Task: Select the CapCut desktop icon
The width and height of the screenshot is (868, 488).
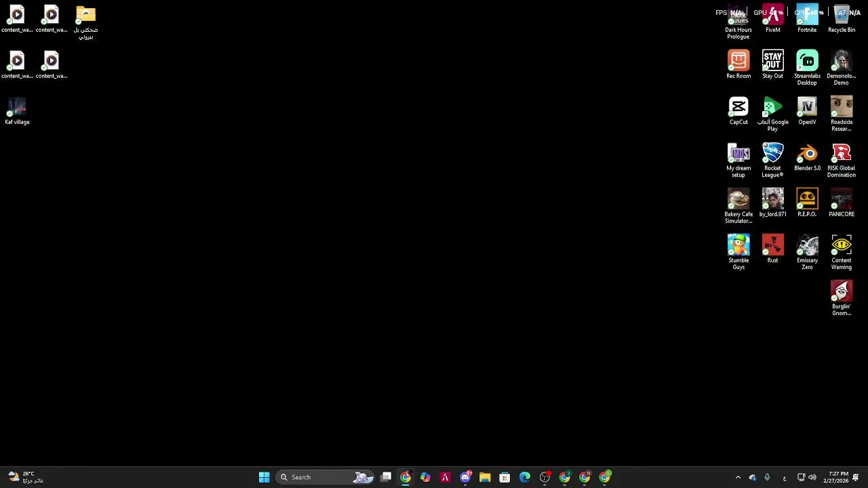Action: click(x=738, y=111)
